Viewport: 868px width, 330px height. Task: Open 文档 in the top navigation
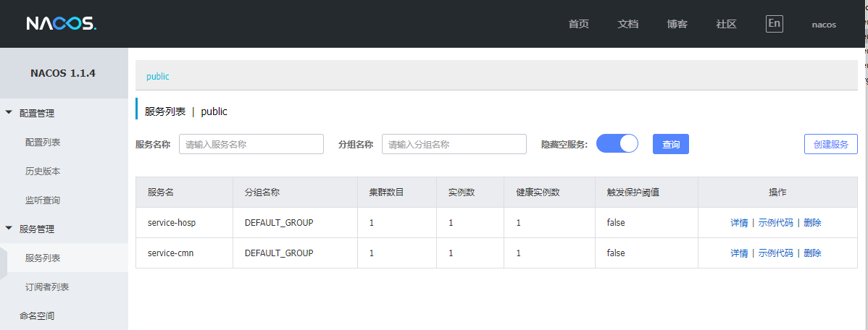click(x=627, y=24)
